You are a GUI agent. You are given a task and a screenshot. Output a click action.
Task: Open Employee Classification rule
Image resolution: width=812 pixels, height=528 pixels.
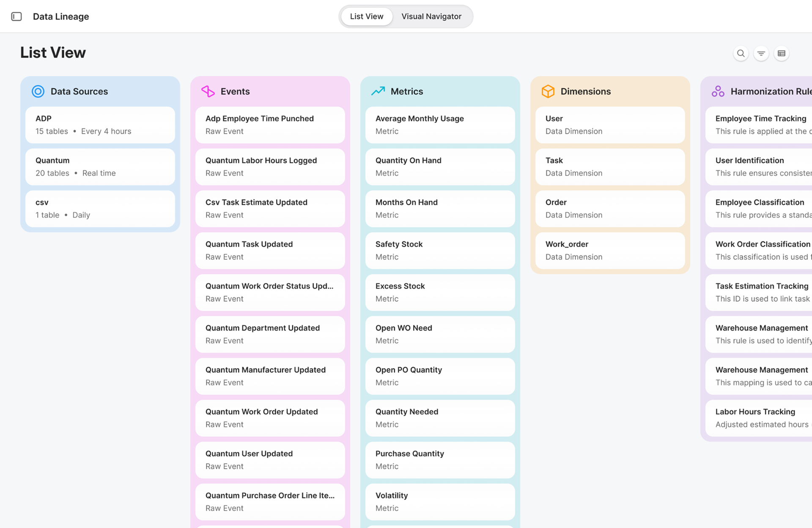(x=759, y=209)
